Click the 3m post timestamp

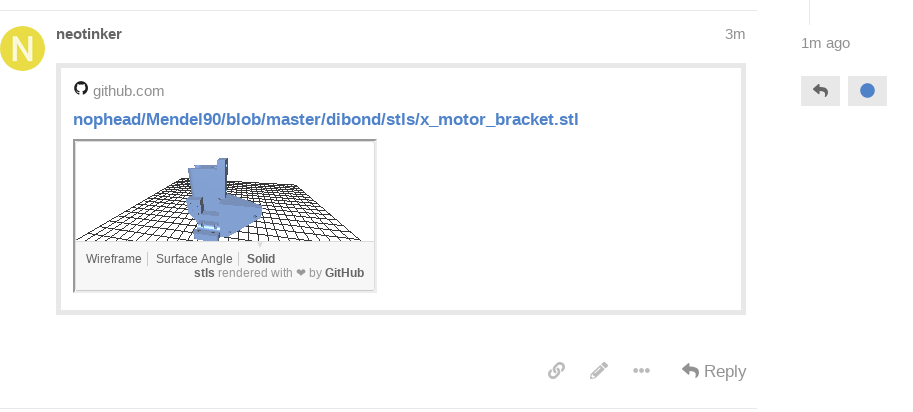click(x=735, y=34)
